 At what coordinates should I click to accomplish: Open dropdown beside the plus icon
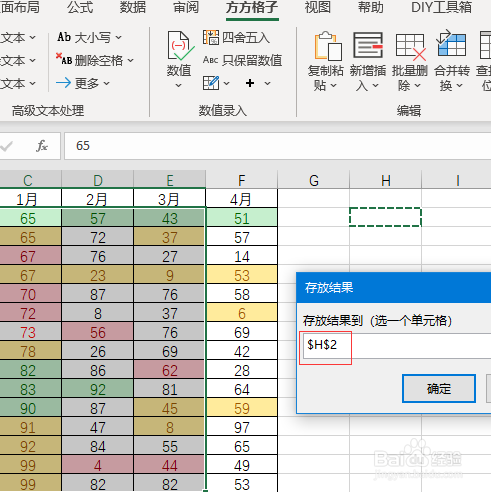(267, 83)
